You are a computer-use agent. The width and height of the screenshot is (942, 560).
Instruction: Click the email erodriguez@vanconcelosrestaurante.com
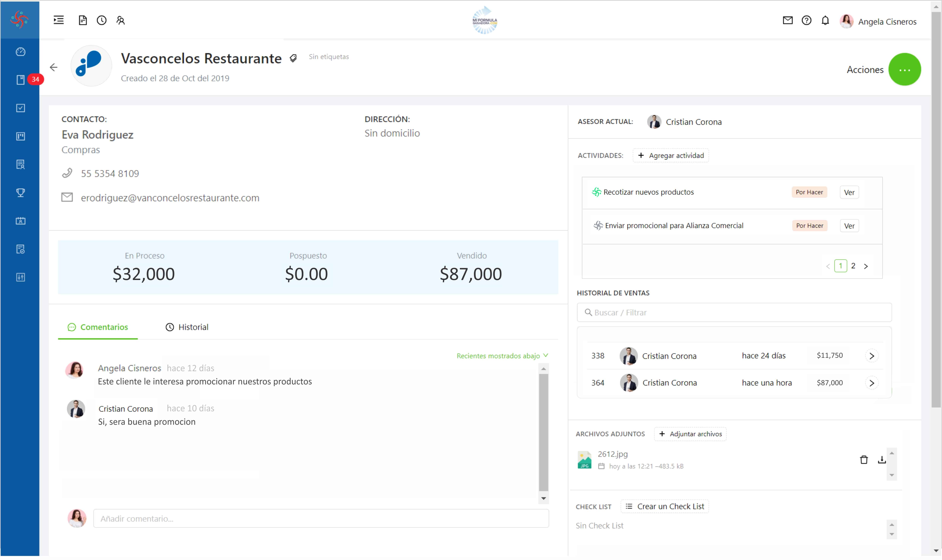[x=170, y=198]
